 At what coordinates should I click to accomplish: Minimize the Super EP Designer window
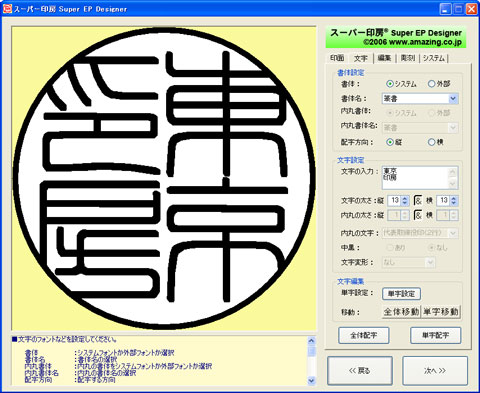445,9
